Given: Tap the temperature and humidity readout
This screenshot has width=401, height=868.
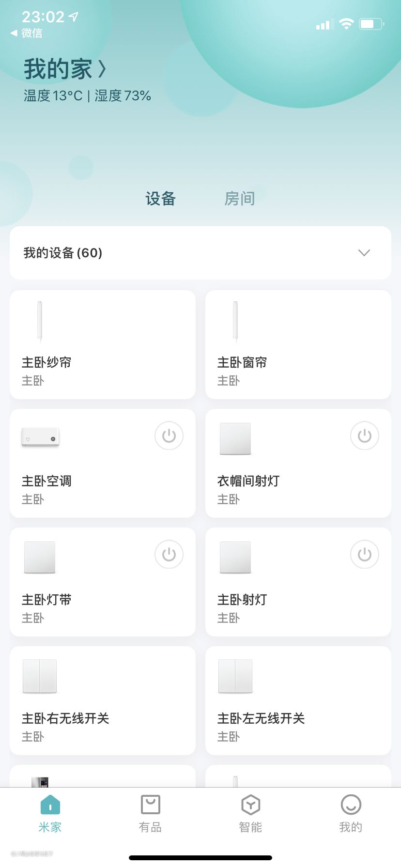Looking at the screenshot, I should (87, 96).
